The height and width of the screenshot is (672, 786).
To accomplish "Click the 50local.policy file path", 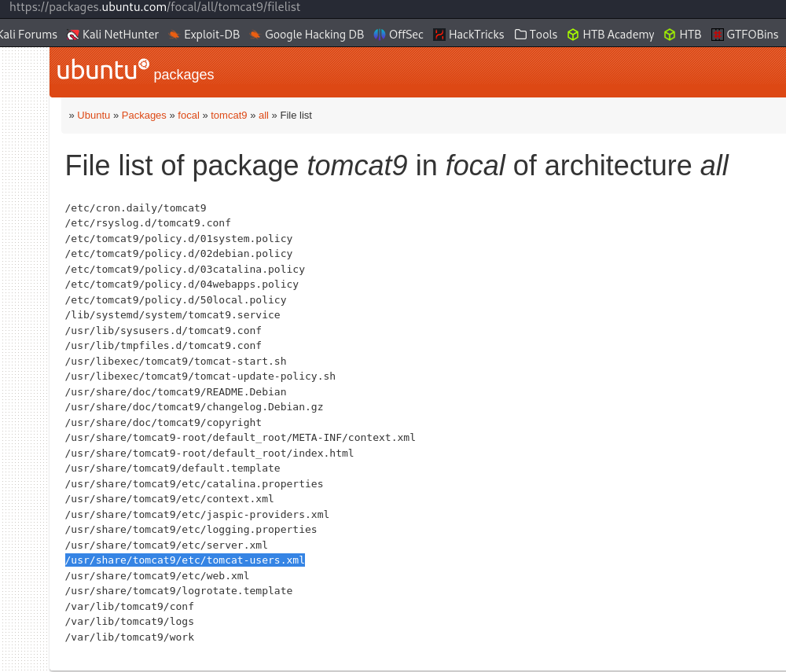I will coord(176,299).
